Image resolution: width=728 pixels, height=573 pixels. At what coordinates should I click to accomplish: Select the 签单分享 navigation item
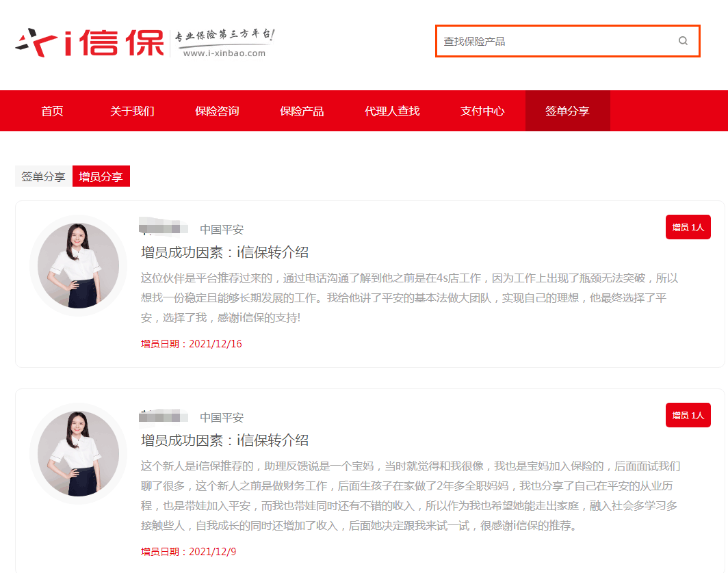point(567,111)
